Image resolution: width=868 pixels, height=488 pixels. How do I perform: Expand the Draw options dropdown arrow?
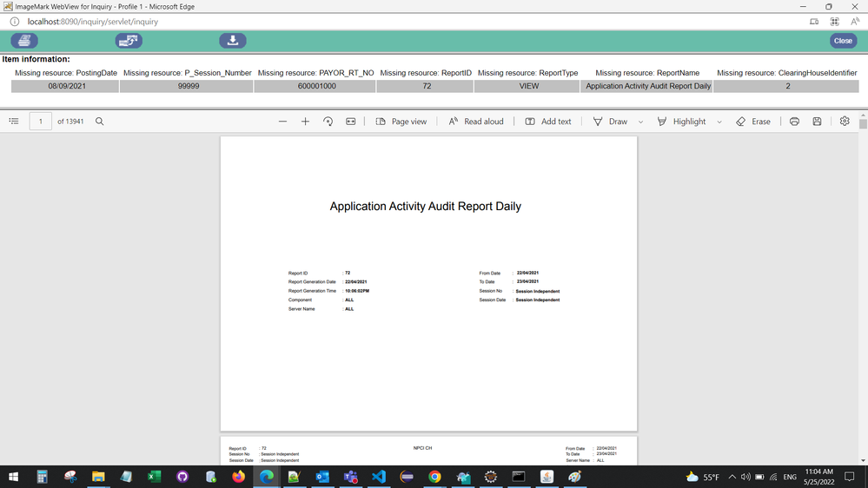[640, 122]
